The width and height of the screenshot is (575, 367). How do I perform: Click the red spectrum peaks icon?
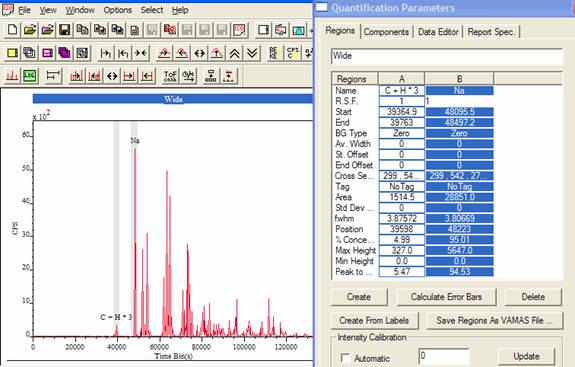(x=12, y=76)
